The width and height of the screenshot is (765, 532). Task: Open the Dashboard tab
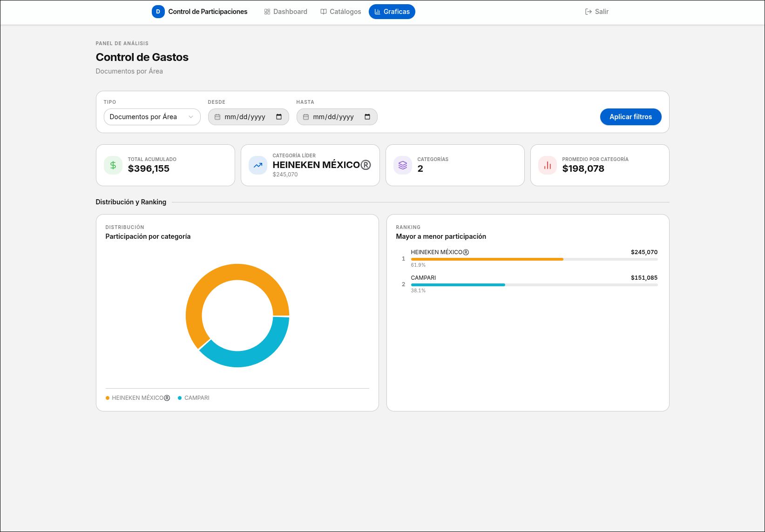286,12
